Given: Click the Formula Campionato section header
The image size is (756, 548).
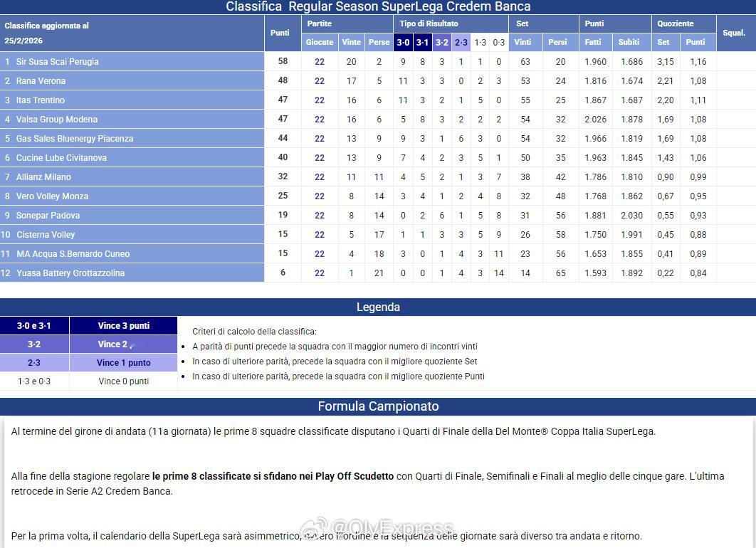Looking at the screenshot, I should tap(378, 406).
